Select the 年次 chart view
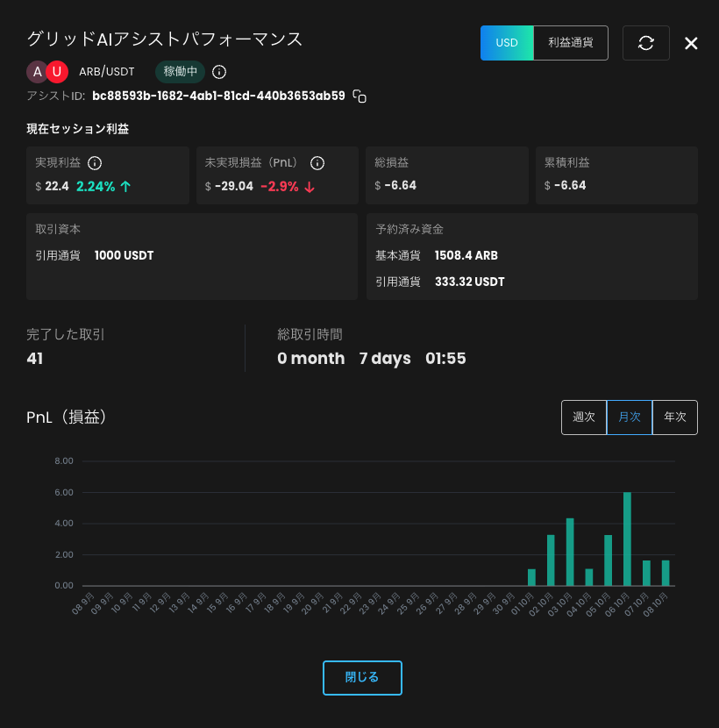The width and height of the screenshot is (719, 728). tap(675, 418)
